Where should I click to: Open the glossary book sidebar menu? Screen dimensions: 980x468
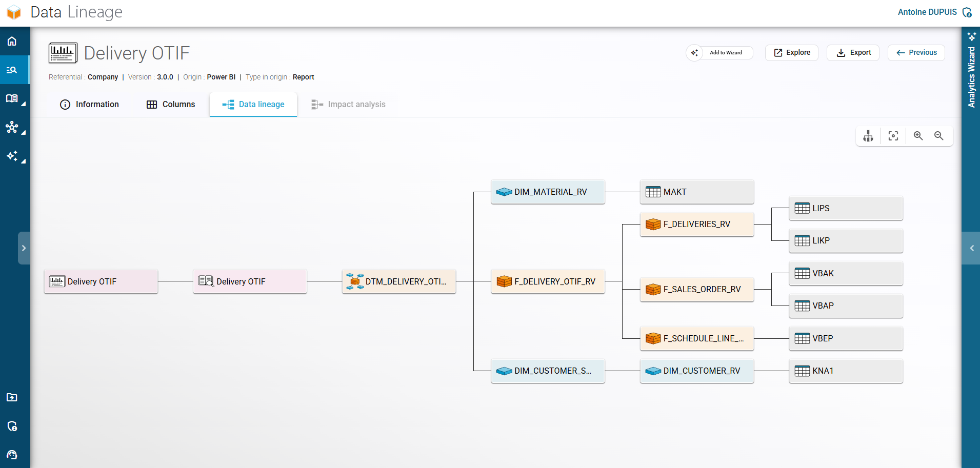click(12, 98)
